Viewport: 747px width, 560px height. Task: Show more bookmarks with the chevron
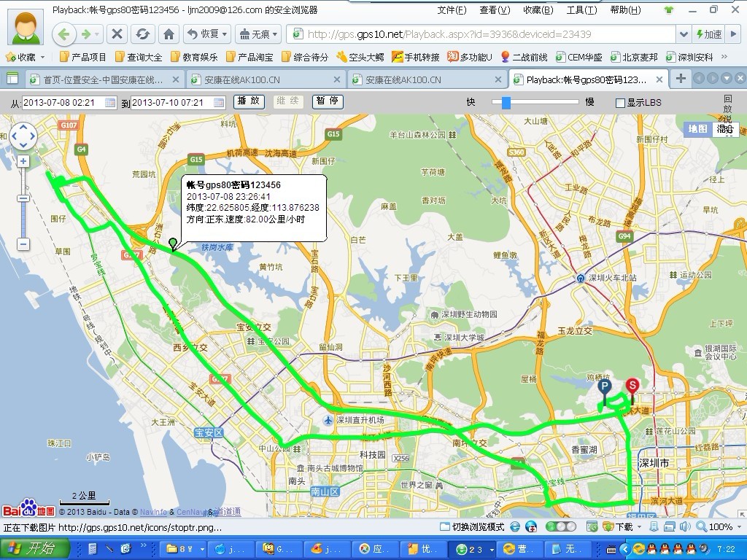724,57
